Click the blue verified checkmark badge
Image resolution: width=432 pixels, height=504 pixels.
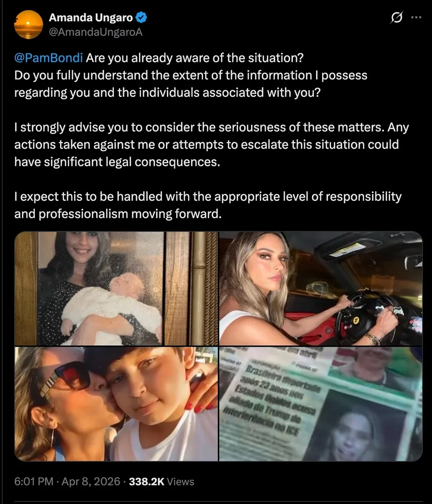pos(141,17)
